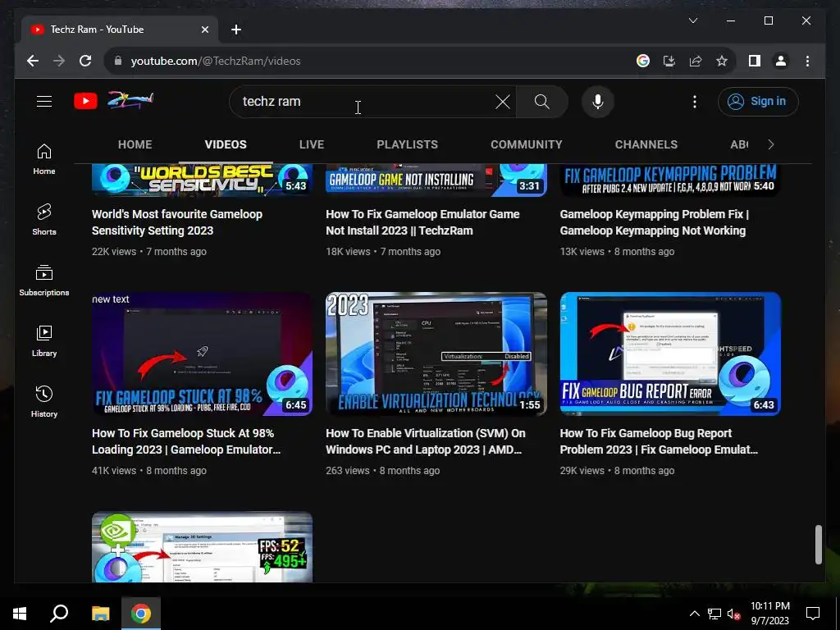Open title How To Fix Gameloop Stuck At 98%
The image size is (840, 630).
coord(186,441)
